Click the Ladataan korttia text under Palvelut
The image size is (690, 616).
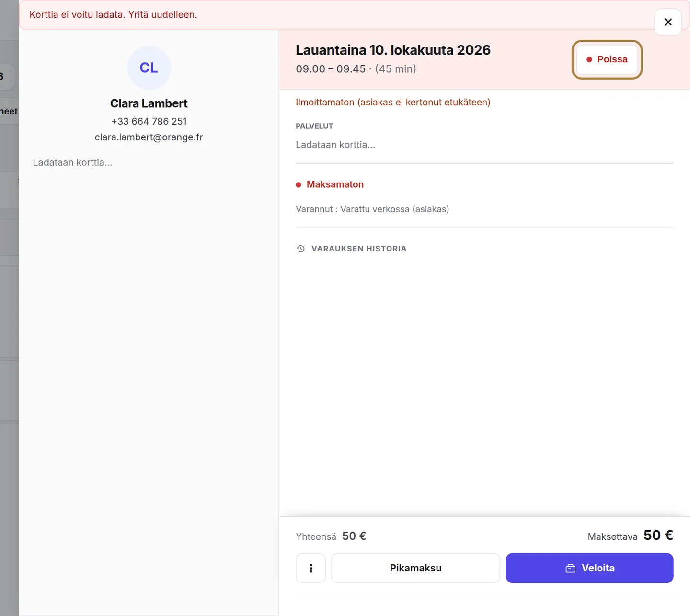335,145
